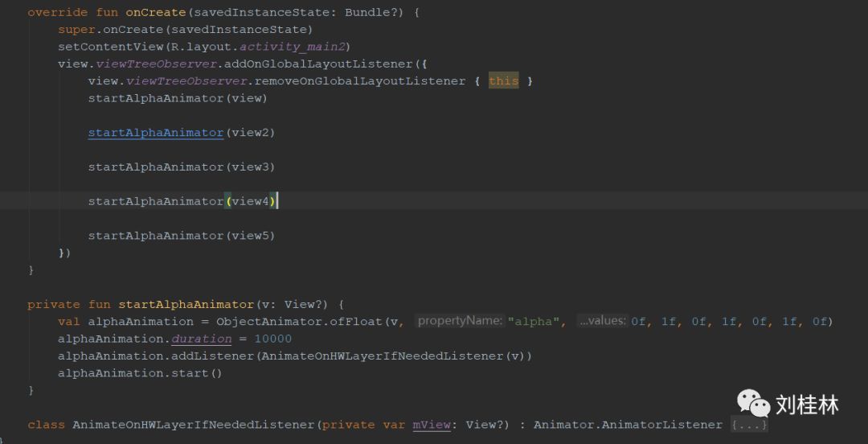This screenshot has height=444, width=868.
Task: Click the 'propertyName:' inlay hint
Action: (460, 321)
